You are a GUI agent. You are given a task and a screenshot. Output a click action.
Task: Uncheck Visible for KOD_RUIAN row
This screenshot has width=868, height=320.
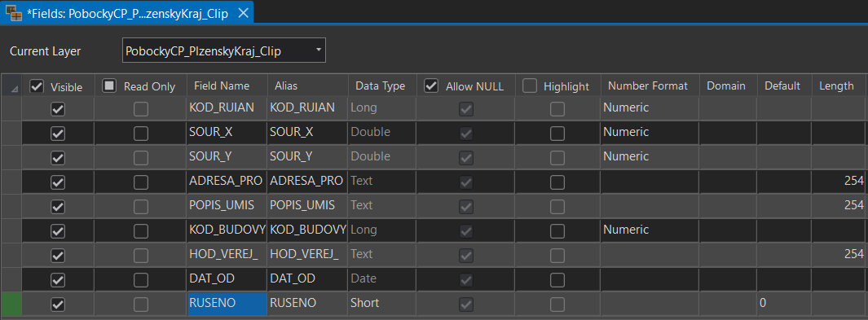click(x=58, y=109)
